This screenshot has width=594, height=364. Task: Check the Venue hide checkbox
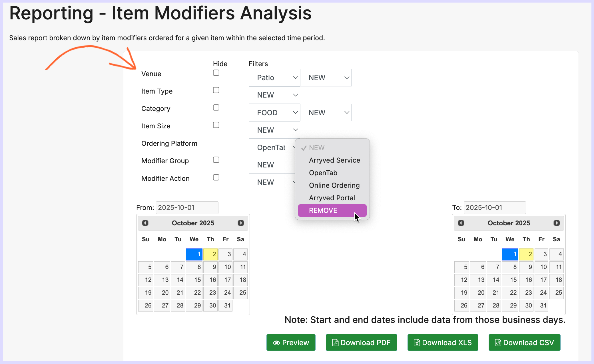[x=216, y=73]
